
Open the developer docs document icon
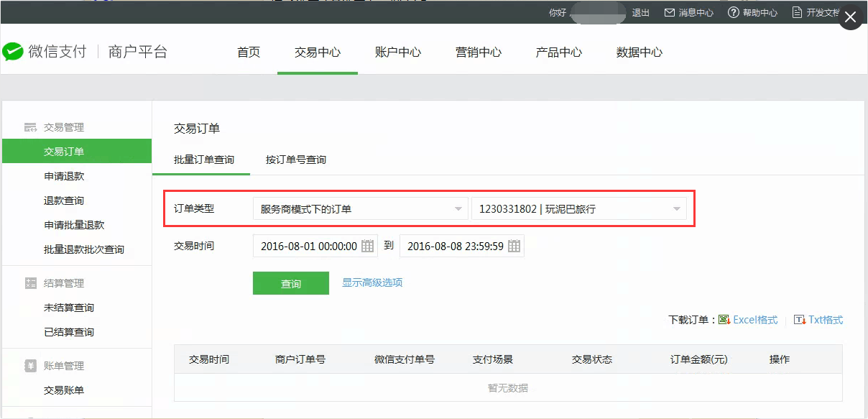(797, 13)
